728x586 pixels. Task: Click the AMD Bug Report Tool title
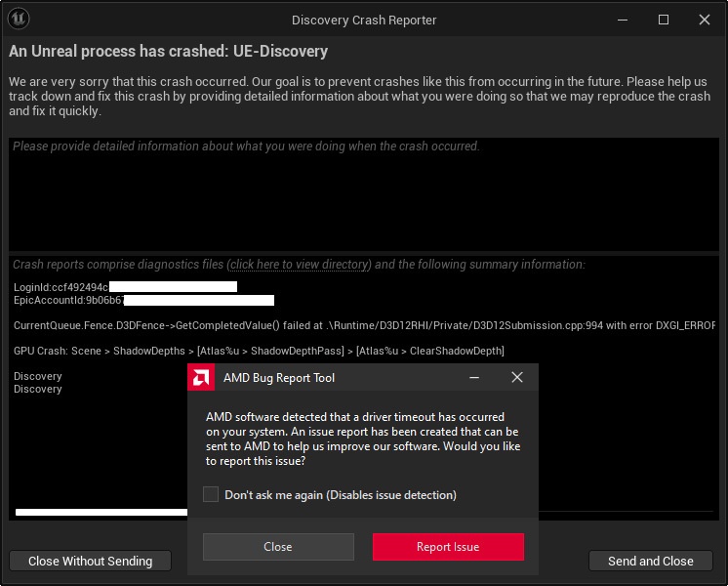279,378
